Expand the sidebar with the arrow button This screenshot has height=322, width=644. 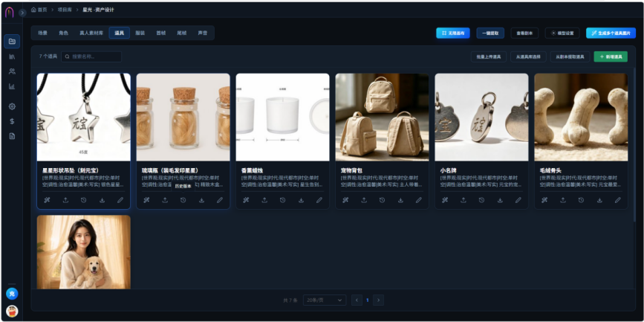(x=22, y=13)
